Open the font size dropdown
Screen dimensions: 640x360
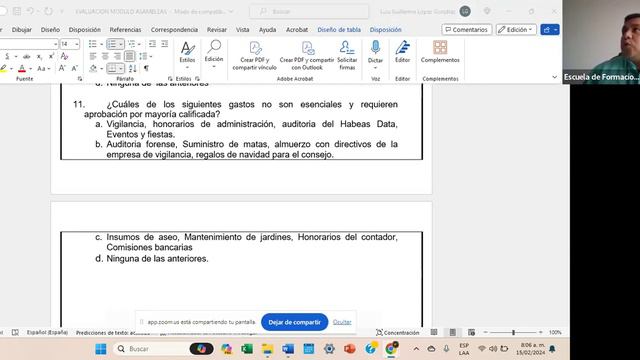pos(77,44)
